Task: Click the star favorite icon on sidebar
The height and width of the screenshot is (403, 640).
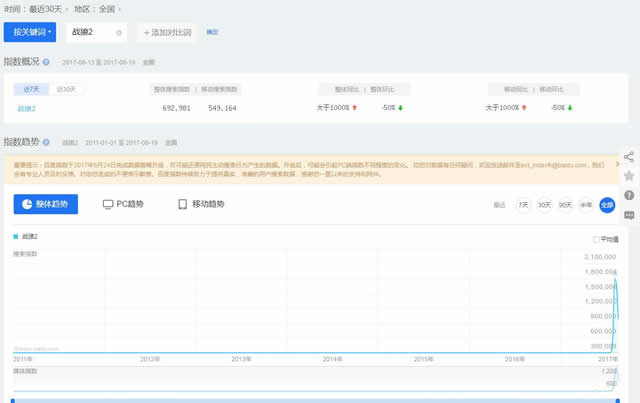Action: [x=629, y=176]
